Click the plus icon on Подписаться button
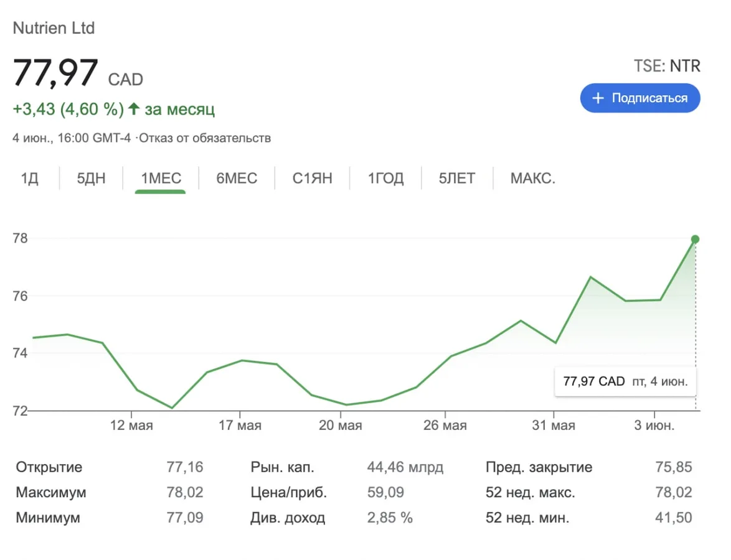Image resolution: width=731 pixels, height=560 pixels. pos(598,98)
